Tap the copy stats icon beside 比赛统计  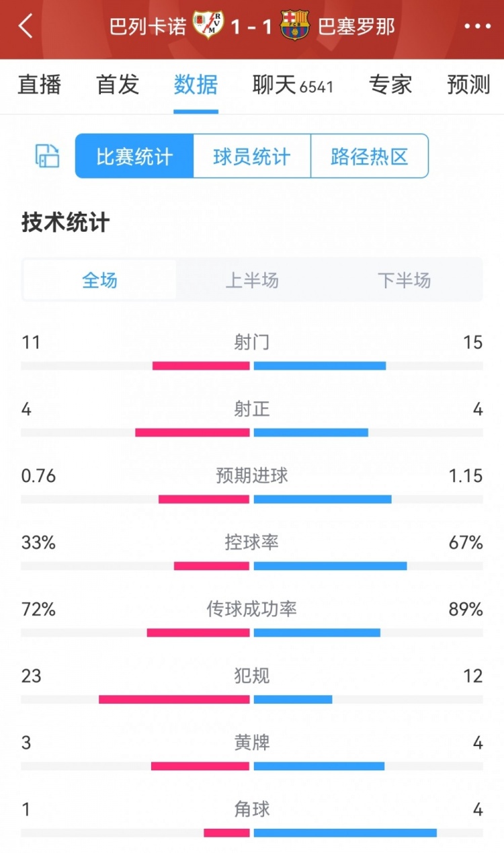point(45,155)
